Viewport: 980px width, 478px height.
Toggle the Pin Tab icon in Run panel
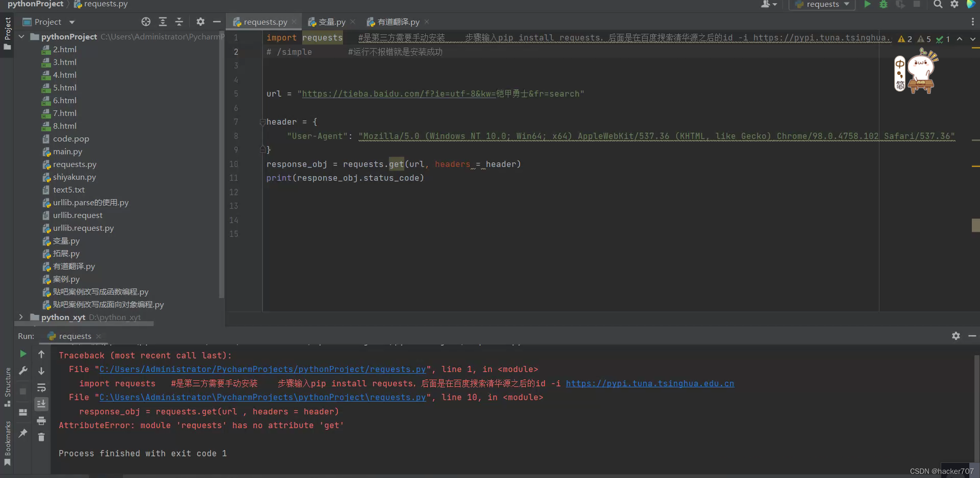click(23, 433)
